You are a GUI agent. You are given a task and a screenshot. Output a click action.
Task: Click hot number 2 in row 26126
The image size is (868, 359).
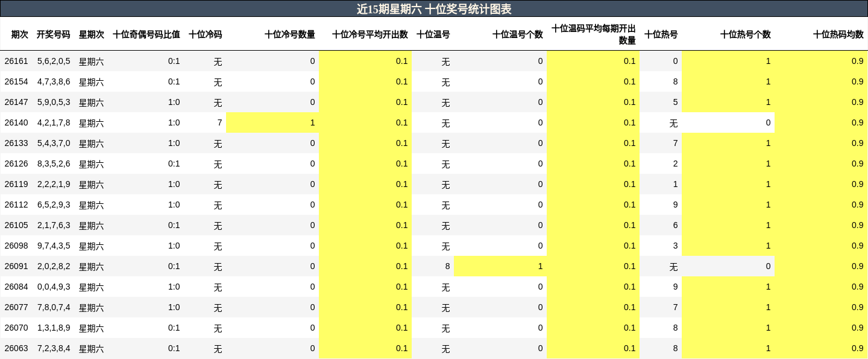675,164
